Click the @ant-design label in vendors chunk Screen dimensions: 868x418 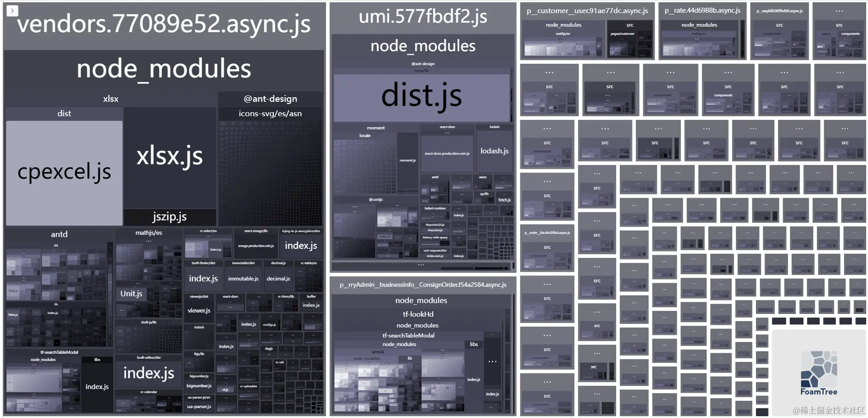270,99
